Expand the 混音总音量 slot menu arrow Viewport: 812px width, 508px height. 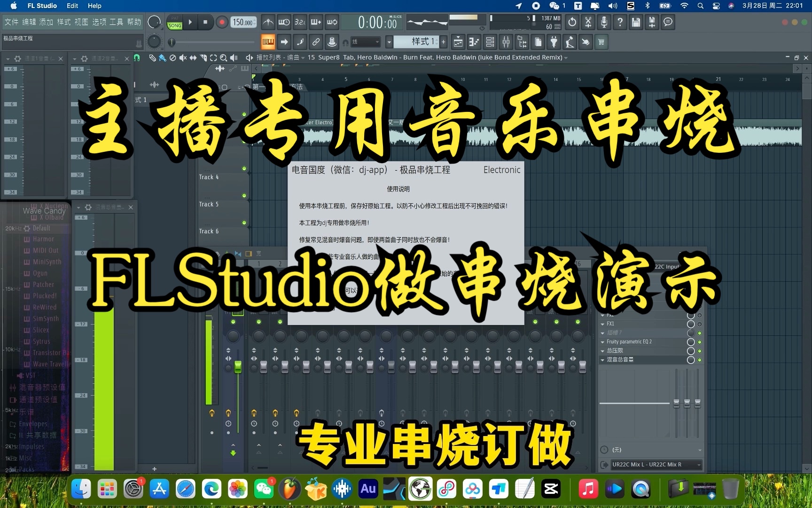pos(603,360)
